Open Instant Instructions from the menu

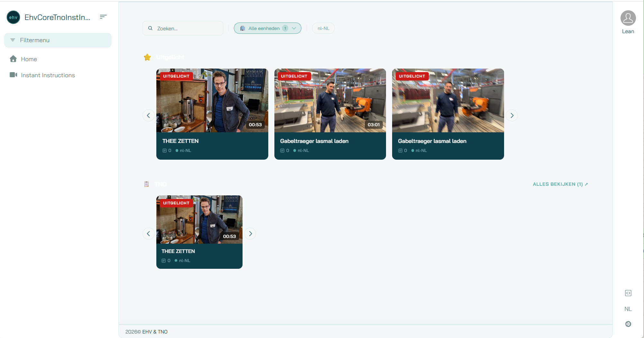click(47, 75)
